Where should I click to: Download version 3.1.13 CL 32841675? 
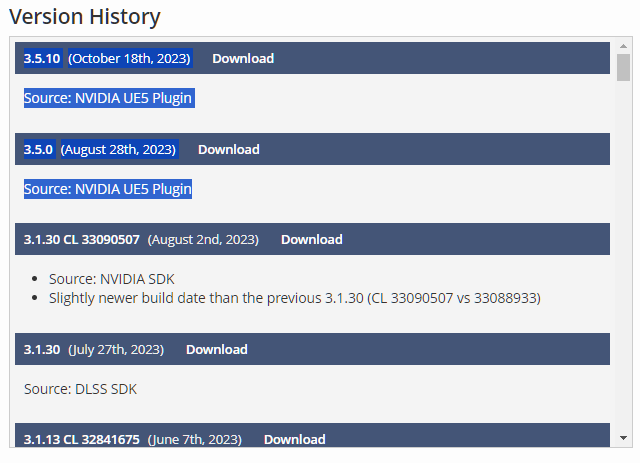pos(294,439)
